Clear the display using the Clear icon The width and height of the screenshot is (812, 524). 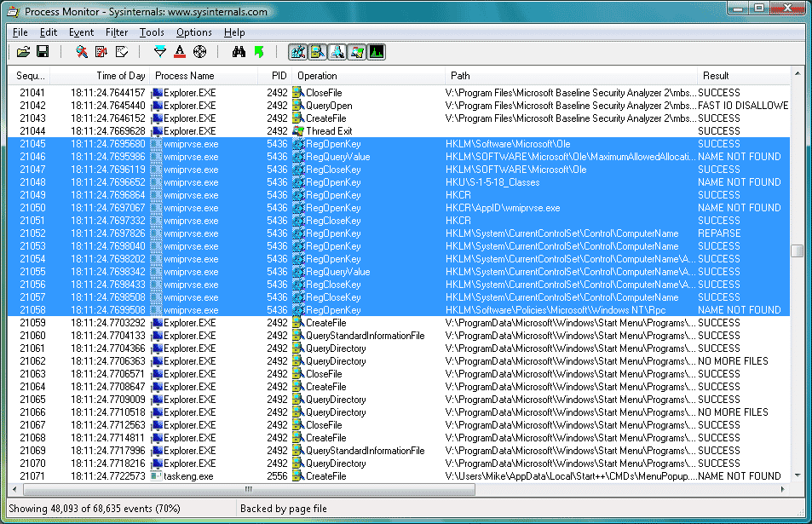click(121, 52)
